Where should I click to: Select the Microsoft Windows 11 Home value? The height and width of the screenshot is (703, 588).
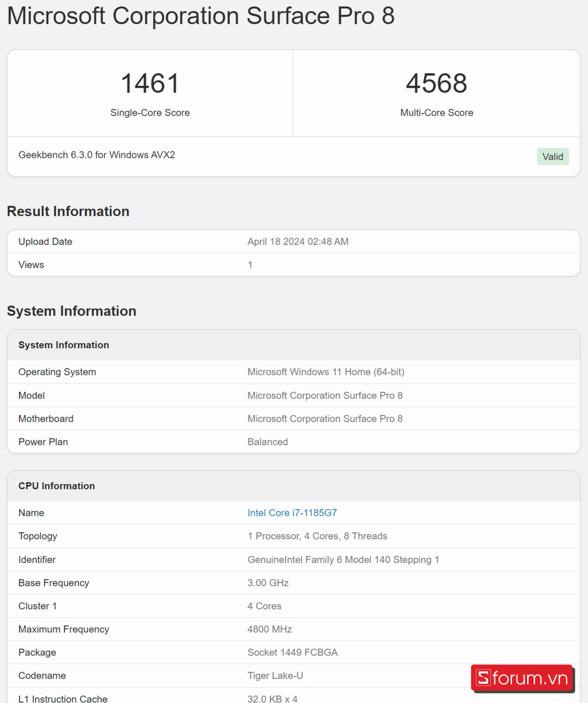[326, 372]
